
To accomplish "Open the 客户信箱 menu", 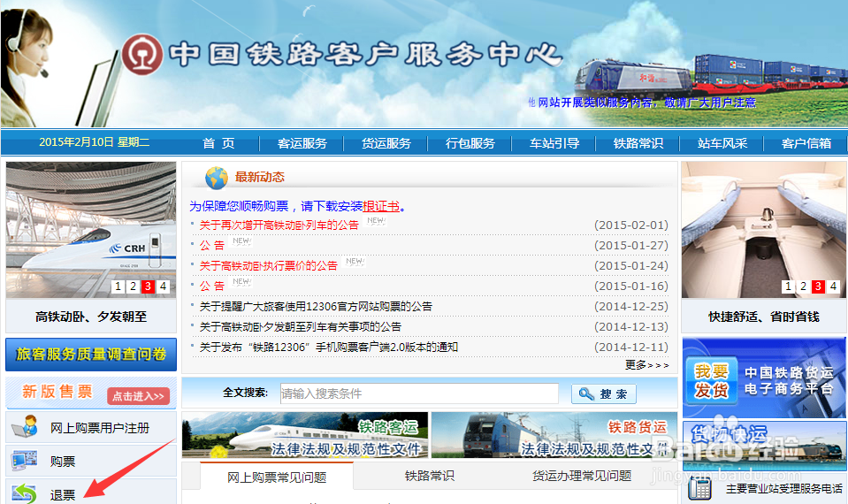I will coord(806,143).
